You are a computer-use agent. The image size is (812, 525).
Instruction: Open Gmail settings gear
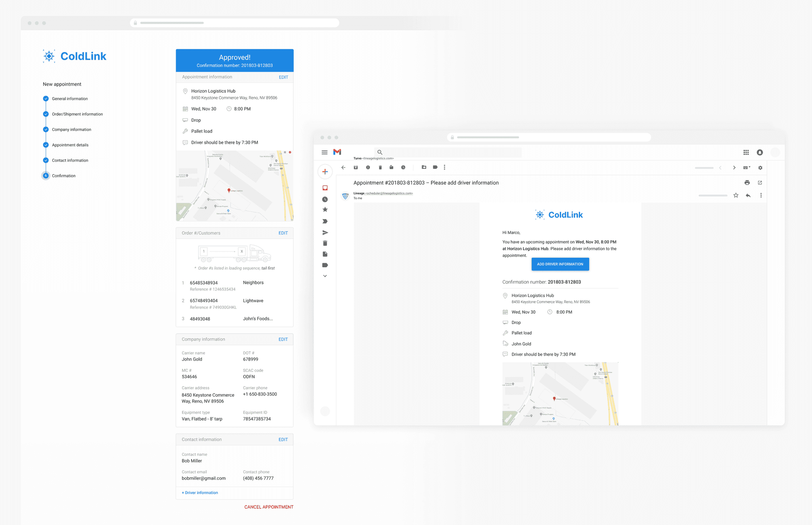point(760,168)
